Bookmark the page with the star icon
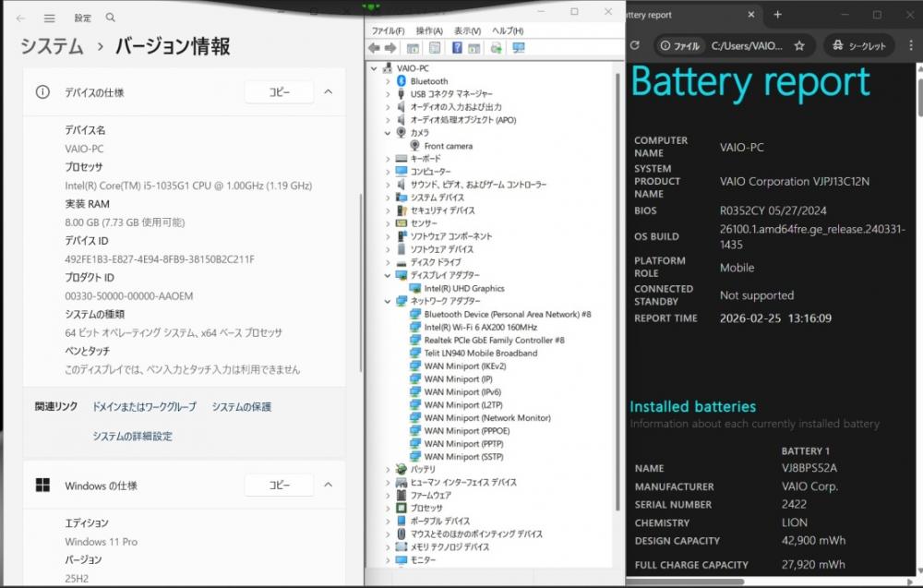923x588 pixels. pos(799,45)
